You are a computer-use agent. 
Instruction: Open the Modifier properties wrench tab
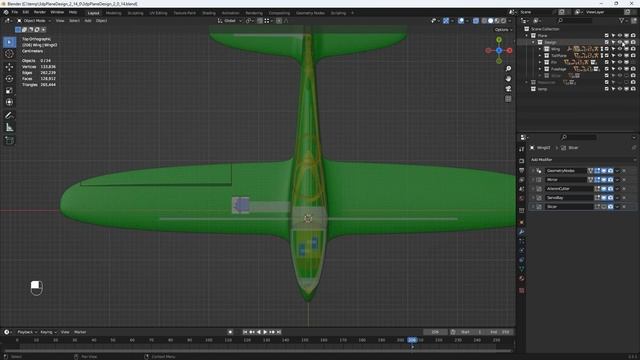[522, 232]
